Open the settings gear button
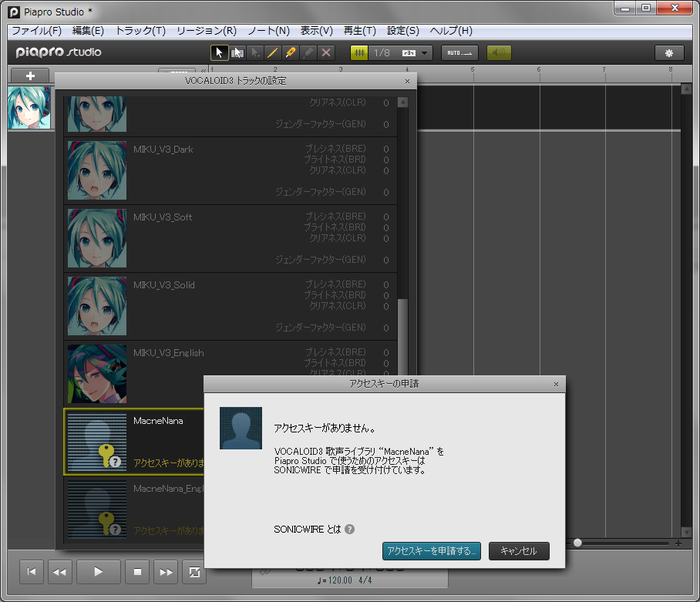Viewport: 700px width, 602px height. (668, 52)
